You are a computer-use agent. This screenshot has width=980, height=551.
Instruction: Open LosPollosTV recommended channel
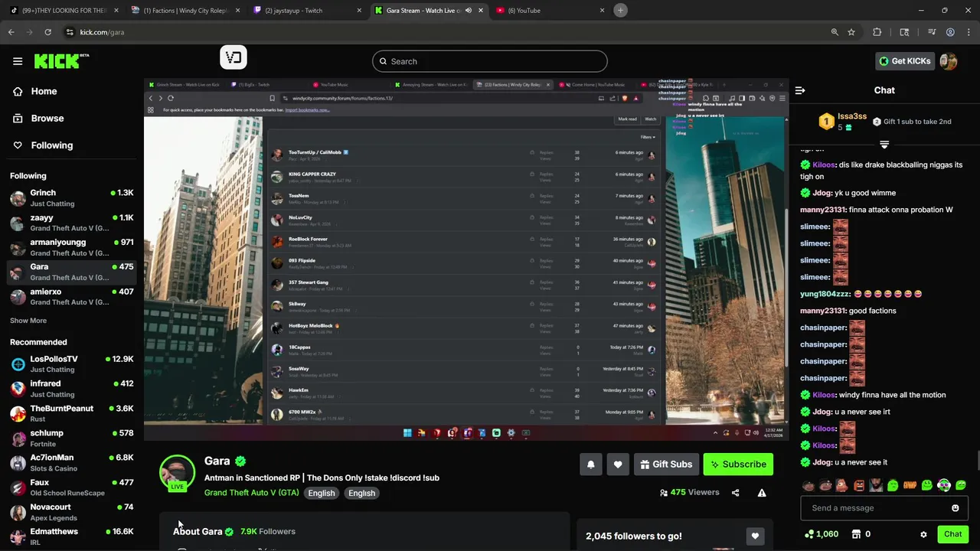pos(72,364)
